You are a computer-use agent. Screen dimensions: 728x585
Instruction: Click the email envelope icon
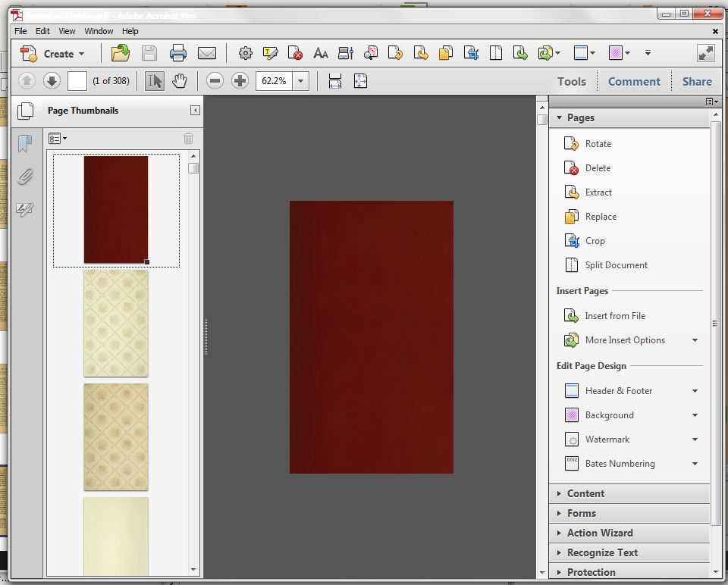207,53
